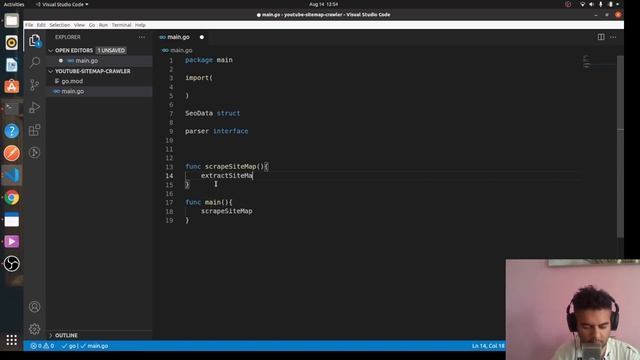Open editor More Actions ellipsis
Image resolution: width=640 pixels, height=360 pixels.
613,37
